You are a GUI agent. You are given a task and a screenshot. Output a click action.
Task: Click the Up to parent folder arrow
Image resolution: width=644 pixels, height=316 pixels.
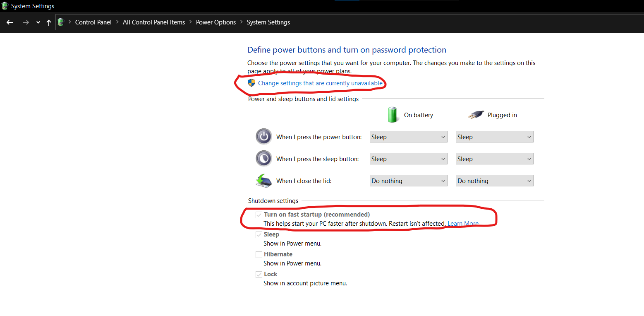49,23
